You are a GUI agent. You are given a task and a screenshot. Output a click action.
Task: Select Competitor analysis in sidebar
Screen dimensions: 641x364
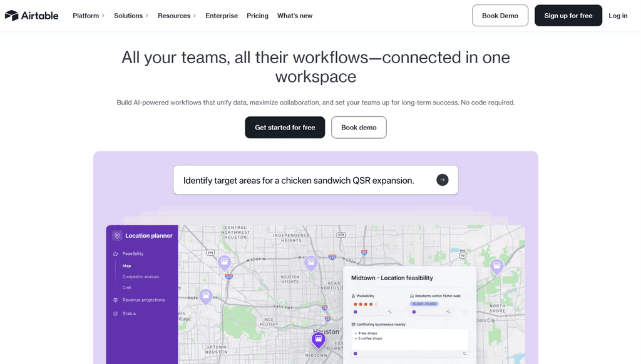(x=141, y=276)
